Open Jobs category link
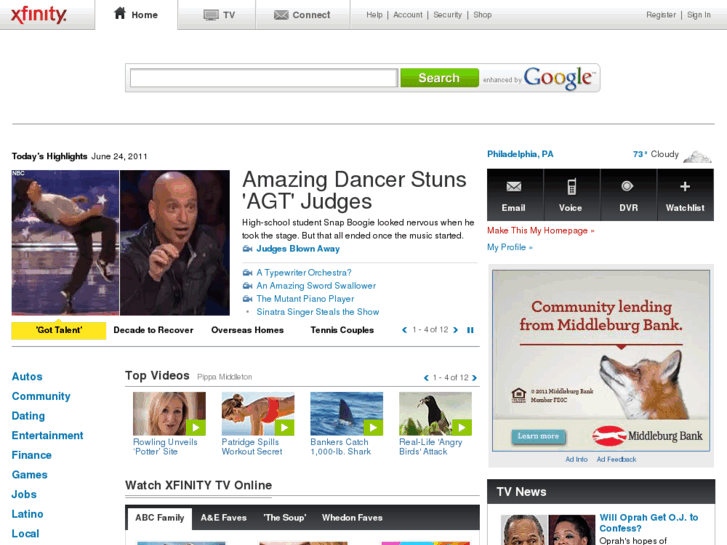 pyautogui.click(x=24, y=494)
